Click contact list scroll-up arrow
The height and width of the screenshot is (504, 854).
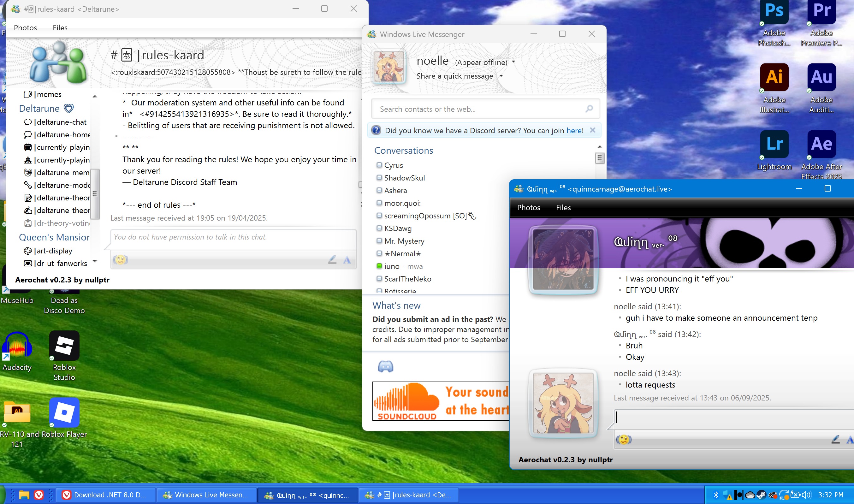(600, 147)
